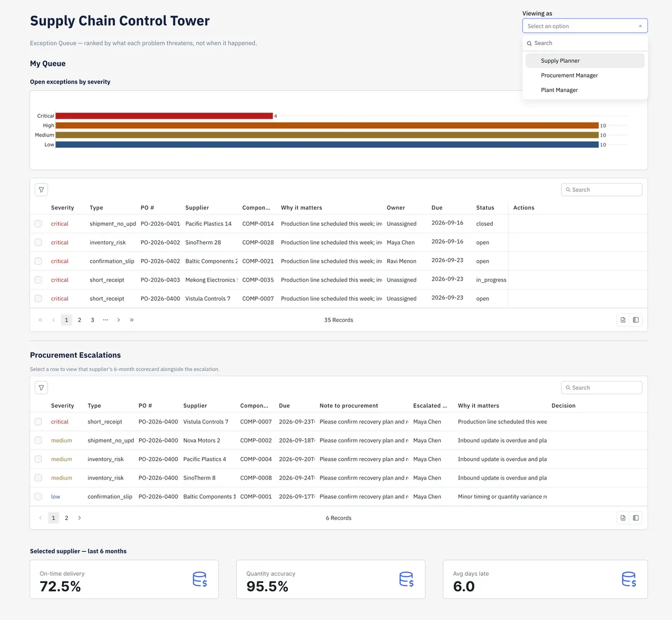Click COMP-0028 component cell
Screen dimensions: 672x620
258,243
